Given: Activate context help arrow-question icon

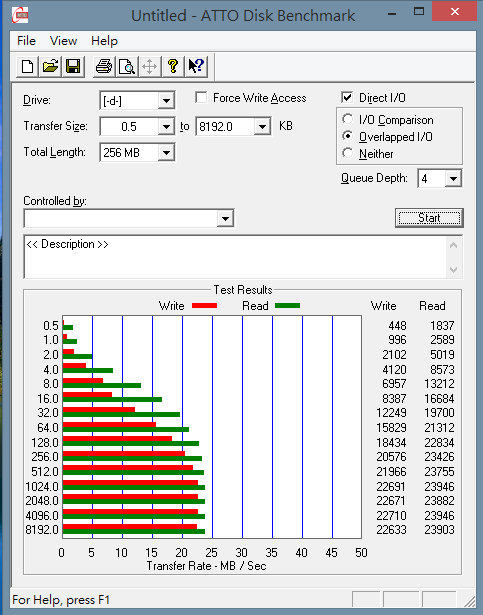Looking at the screenshot, I should [x=195, y=66].
